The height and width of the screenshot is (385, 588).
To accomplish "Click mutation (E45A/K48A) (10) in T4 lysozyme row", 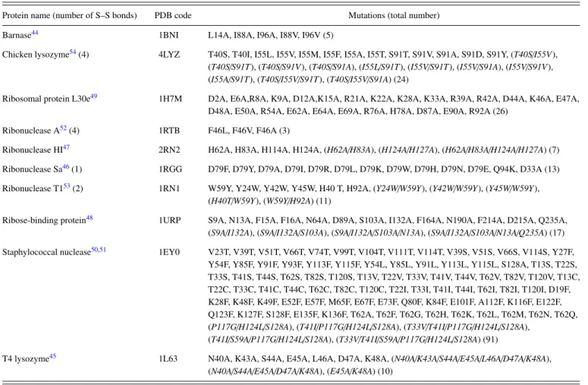I will click(x=360, y=371).
